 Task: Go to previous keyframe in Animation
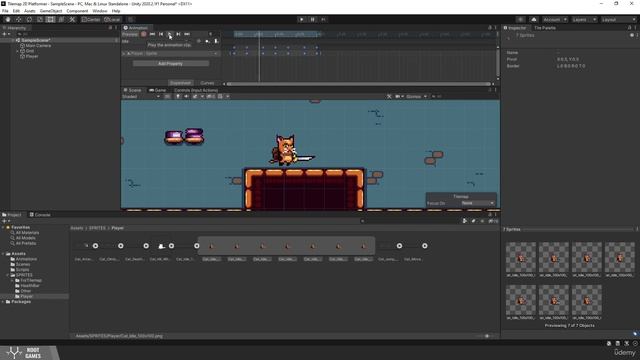[161, 34]
